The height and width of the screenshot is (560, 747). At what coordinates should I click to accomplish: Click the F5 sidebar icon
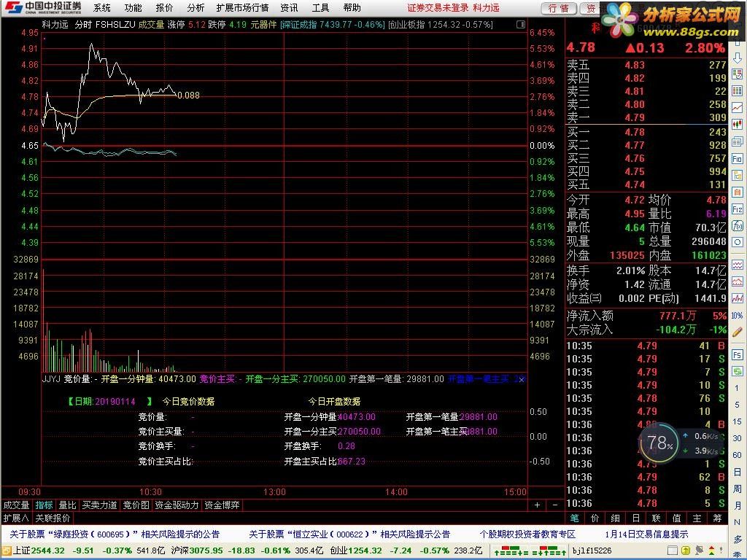tap(737, 355)
